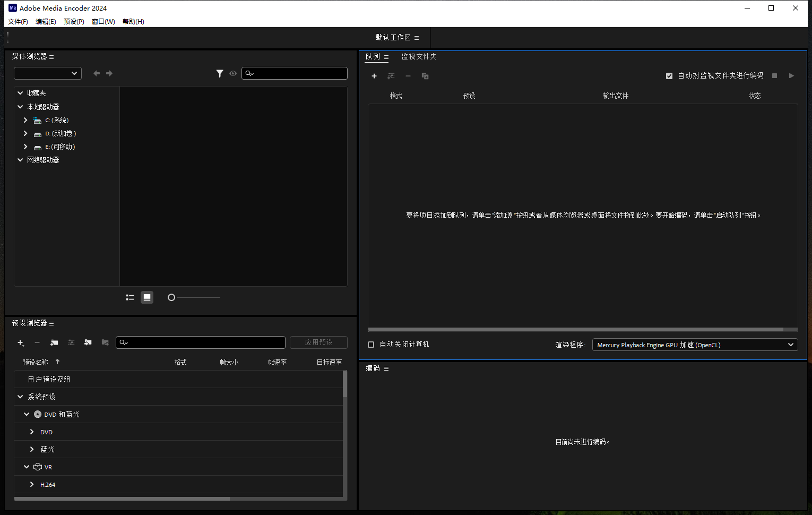
Task: Add source to queue with plus icon
Action: [374, 76]
